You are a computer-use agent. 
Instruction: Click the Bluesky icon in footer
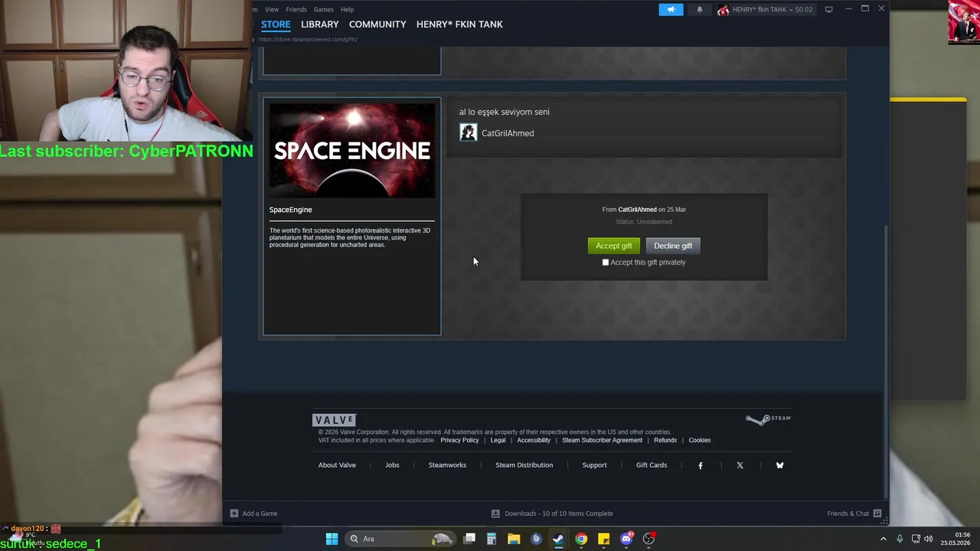click(x=779, y=465)
